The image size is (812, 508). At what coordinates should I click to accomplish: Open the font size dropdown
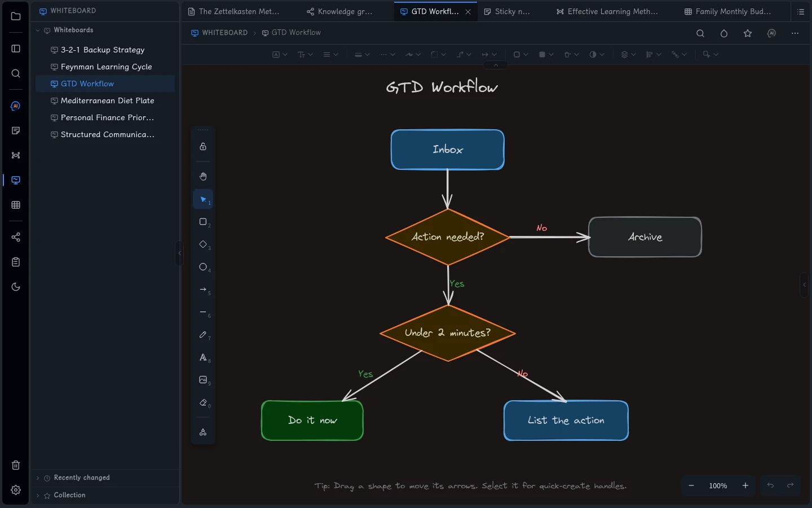click(305, 55)
